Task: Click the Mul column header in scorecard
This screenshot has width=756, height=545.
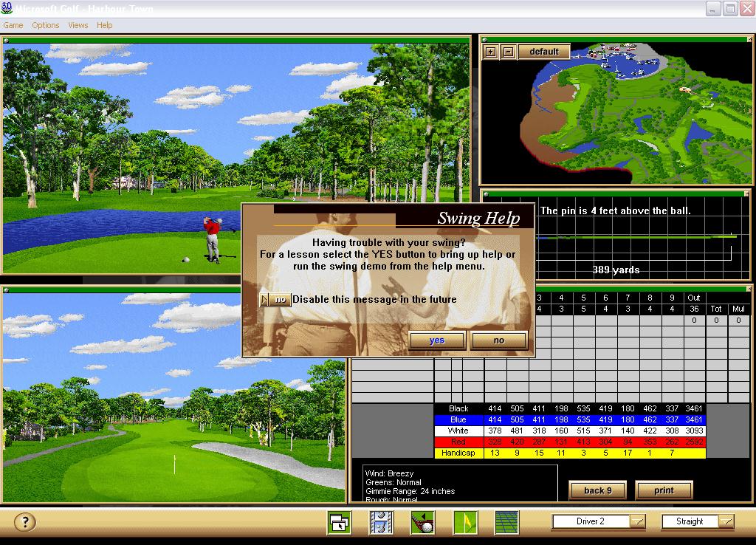Action: [x=738, y=309]
